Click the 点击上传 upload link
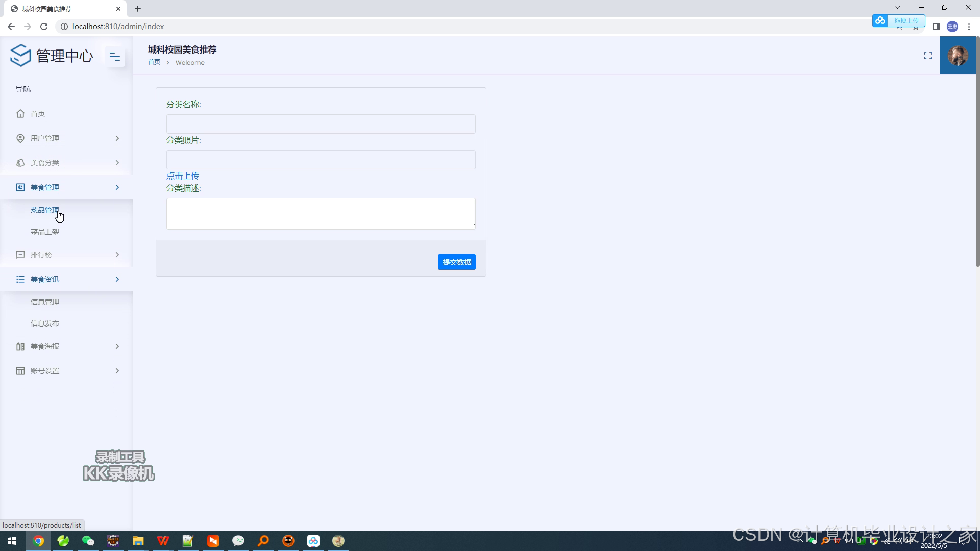The width and height of the screenshot is (980, 551). 183,176
